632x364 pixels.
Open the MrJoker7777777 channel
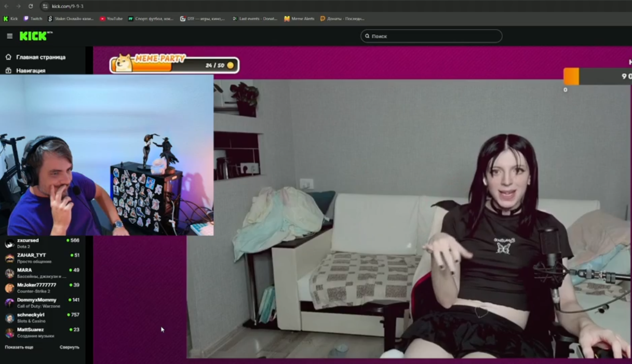43,288
